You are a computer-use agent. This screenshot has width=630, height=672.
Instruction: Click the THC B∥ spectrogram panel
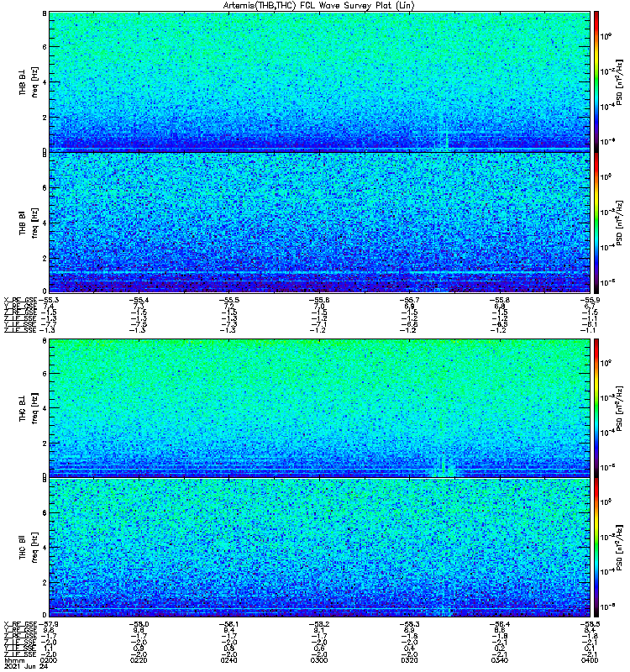(x=320, y=548)
